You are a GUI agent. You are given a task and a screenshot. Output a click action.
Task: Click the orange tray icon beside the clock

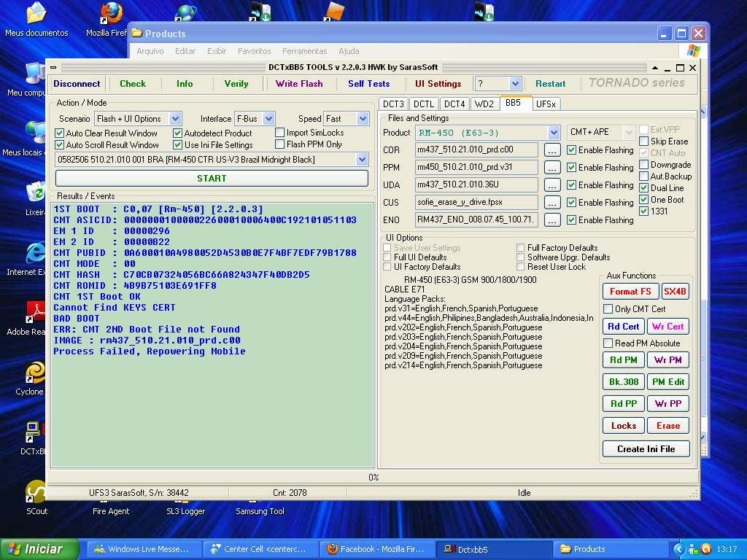coord(706,550)
